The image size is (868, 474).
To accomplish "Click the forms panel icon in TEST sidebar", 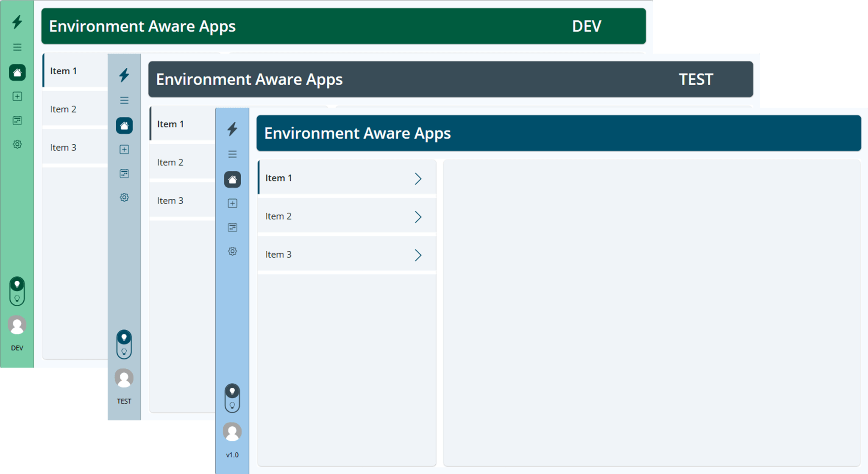I will tap(124, 174).
